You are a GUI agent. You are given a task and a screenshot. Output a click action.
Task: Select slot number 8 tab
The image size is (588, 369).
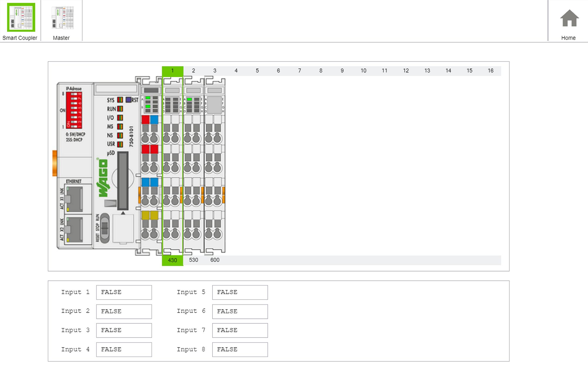321,71
